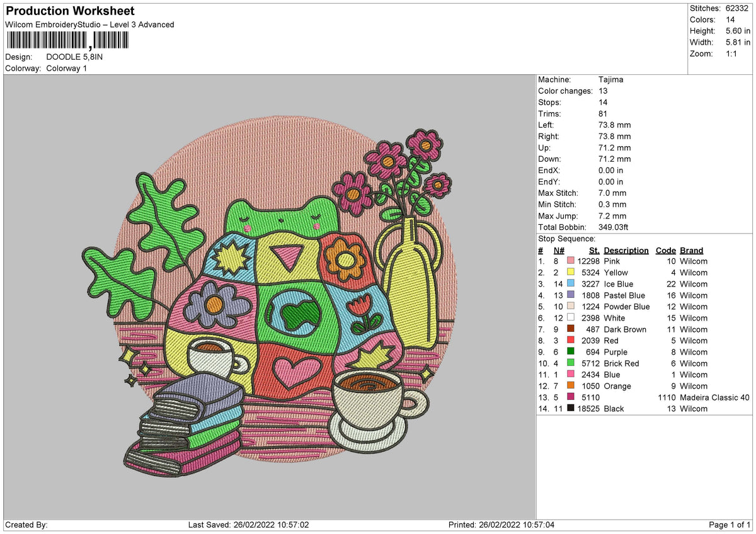Click the swatch for Madeira Classic 40 row
756x534 pixels.
tap(571, 397)
